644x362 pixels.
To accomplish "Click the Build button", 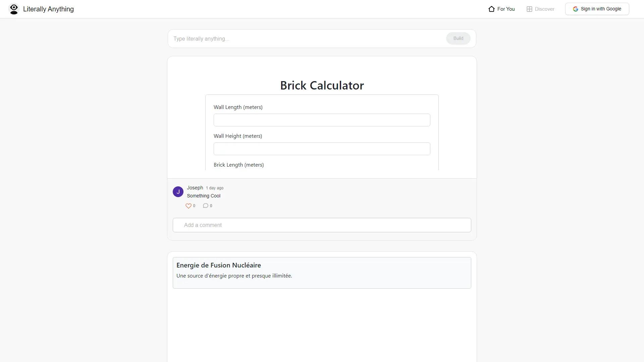I will [458, 39].
